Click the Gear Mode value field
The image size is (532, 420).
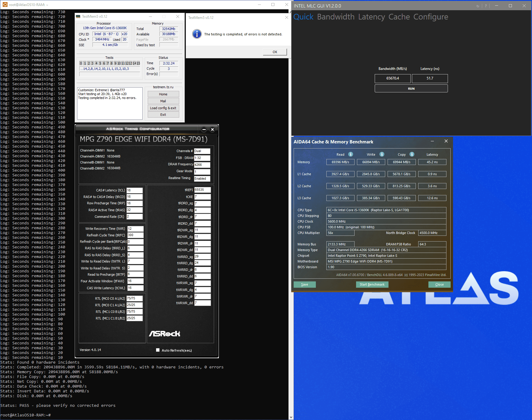(202, 172)
